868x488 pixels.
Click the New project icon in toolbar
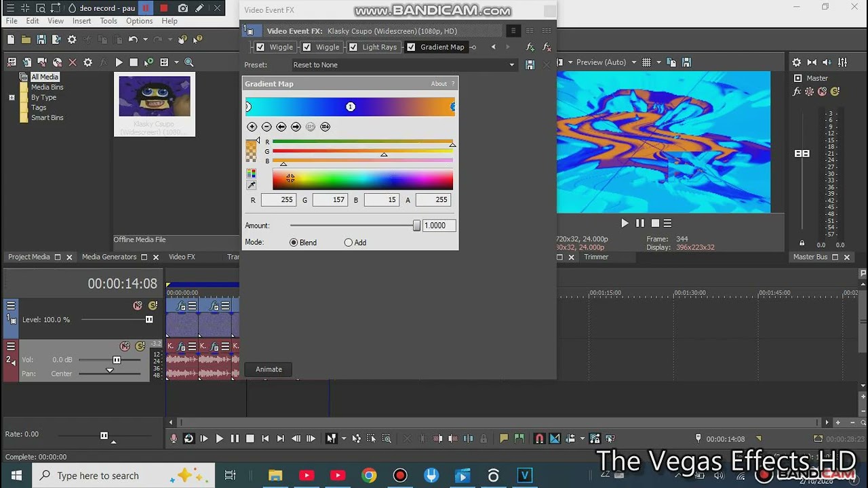(11, 40)
